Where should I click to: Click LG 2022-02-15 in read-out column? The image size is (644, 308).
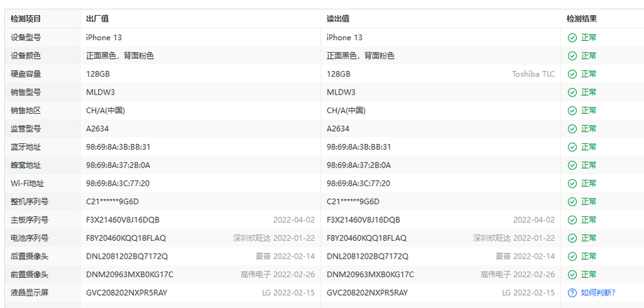tap(528, 293)
